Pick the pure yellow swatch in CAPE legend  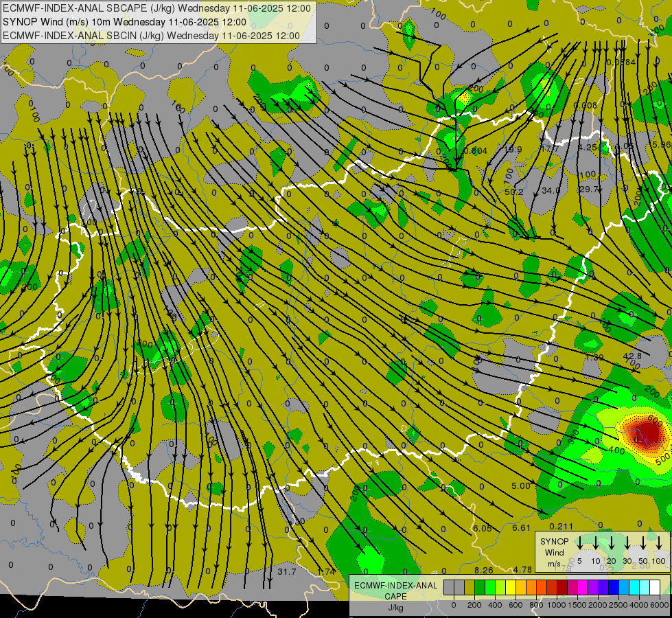511,587
